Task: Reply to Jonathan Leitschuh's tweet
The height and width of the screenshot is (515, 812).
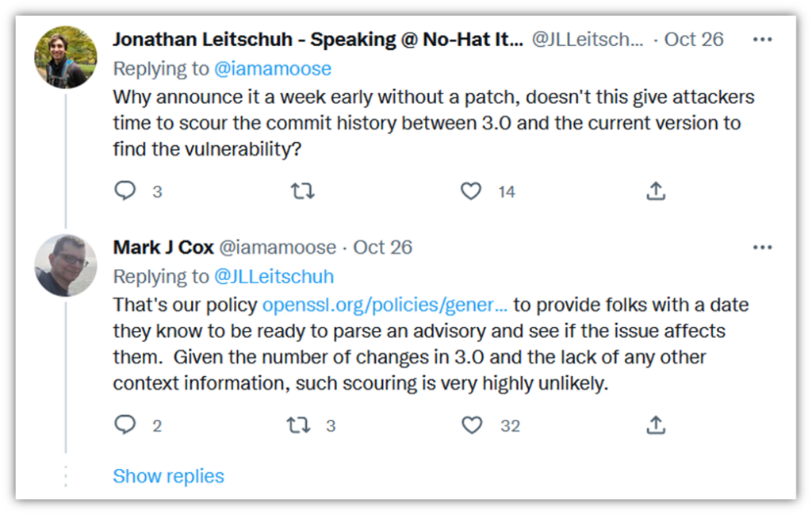Action: (125, 191)
